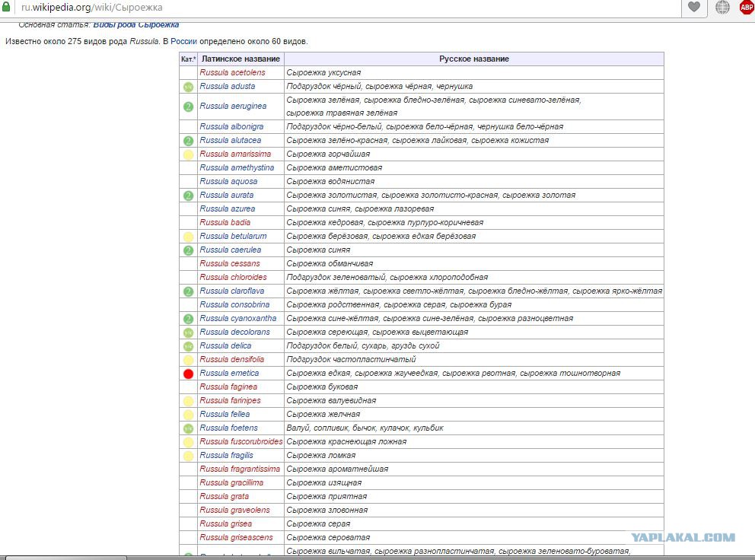Click the red poisonous icon beside Russula emetica
This screenshot has width=755, height=560.
pos(188,374)
